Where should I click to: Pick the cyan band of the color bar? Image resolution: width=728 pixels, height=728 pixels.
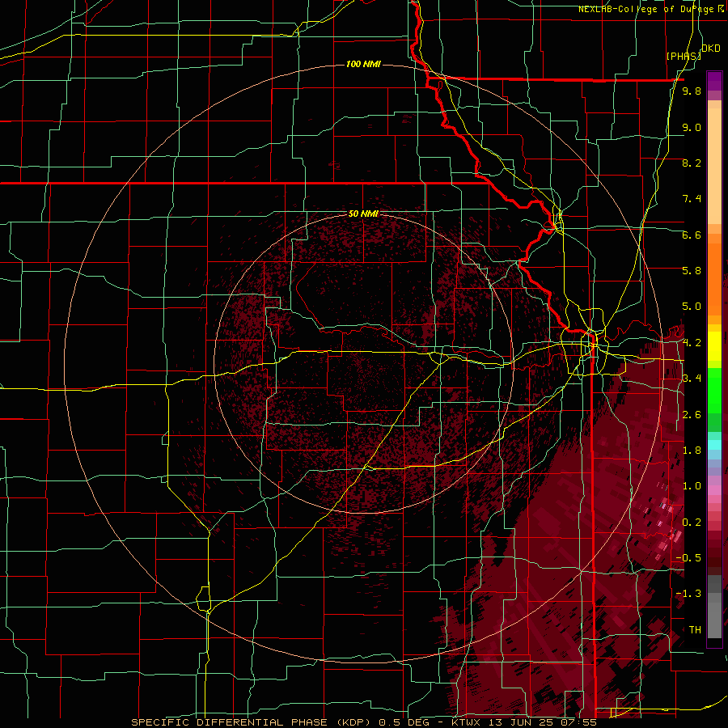pyautogui.click(x=714, y=445)
